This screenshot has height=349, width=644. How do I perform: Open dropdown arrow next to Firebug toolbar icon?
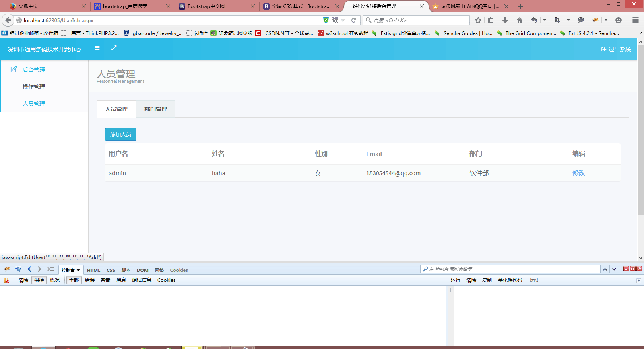pos(606,20)
